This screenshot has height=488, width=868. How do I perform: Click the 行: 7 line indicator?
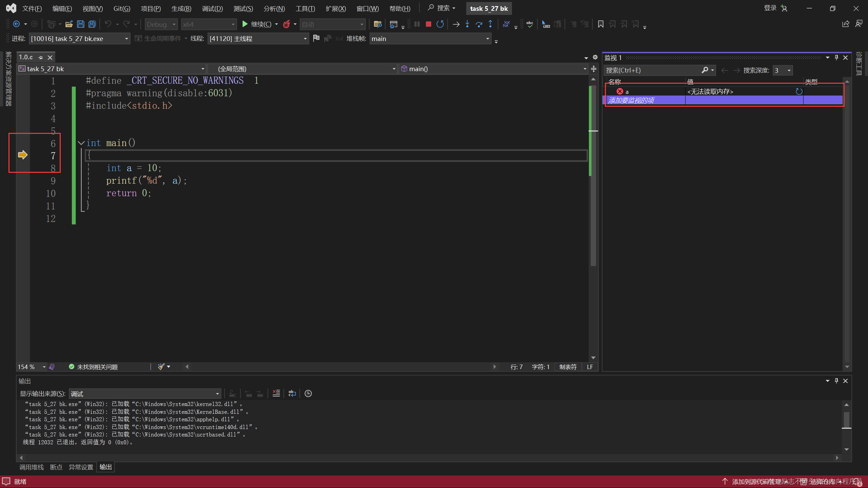516,367
